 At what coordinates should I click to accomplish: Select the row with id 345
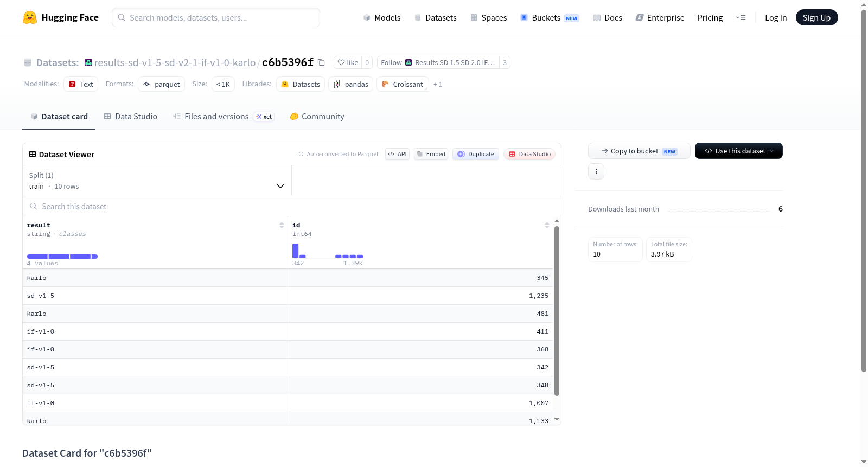click(x=288, y=278)
